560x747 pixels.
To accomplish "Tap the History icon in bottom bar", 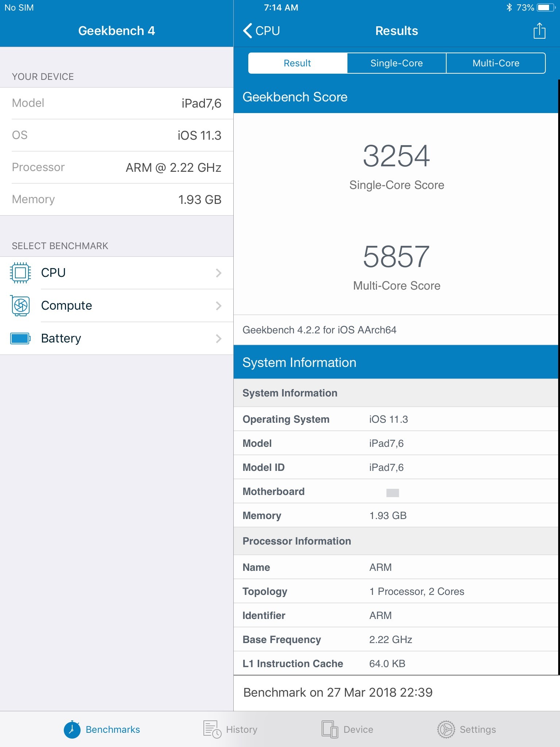I will click(212, 729).
